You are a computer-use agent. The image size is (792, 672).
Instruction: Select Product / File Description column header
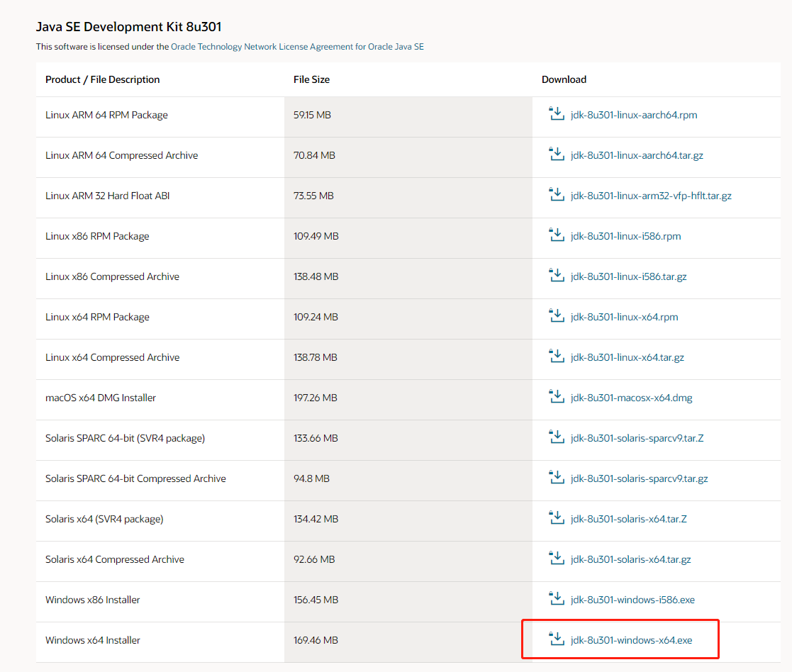click(103, 80)
